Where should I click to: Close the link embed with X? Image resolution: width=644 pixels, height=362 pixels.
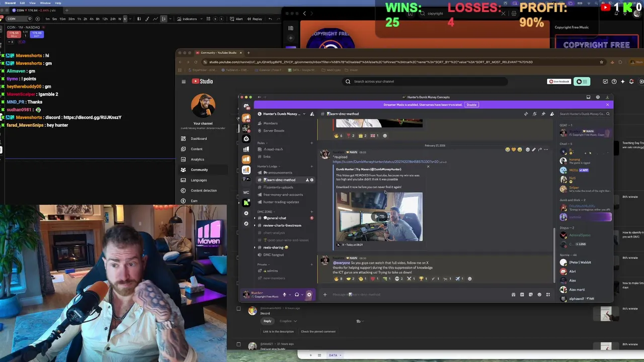428,167
